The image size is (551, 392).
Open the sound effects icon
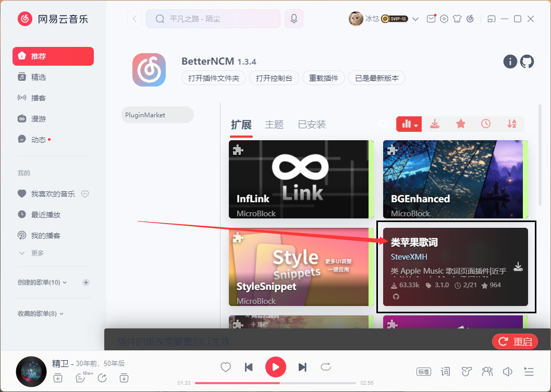pos(467,372)
